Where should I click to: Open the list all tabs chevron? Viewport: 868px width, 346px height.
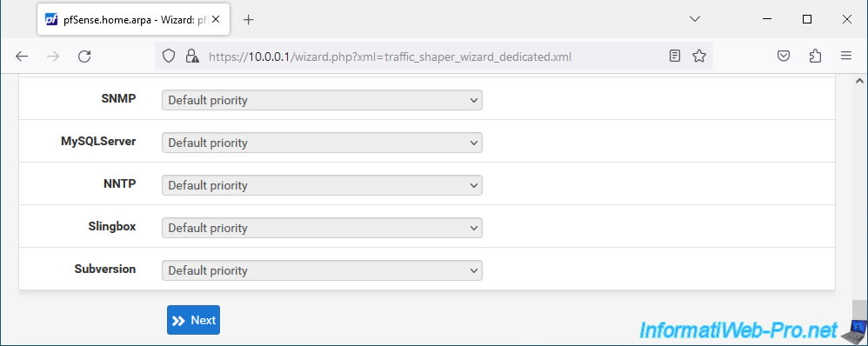pyautogui.click(x=695, y=19)
